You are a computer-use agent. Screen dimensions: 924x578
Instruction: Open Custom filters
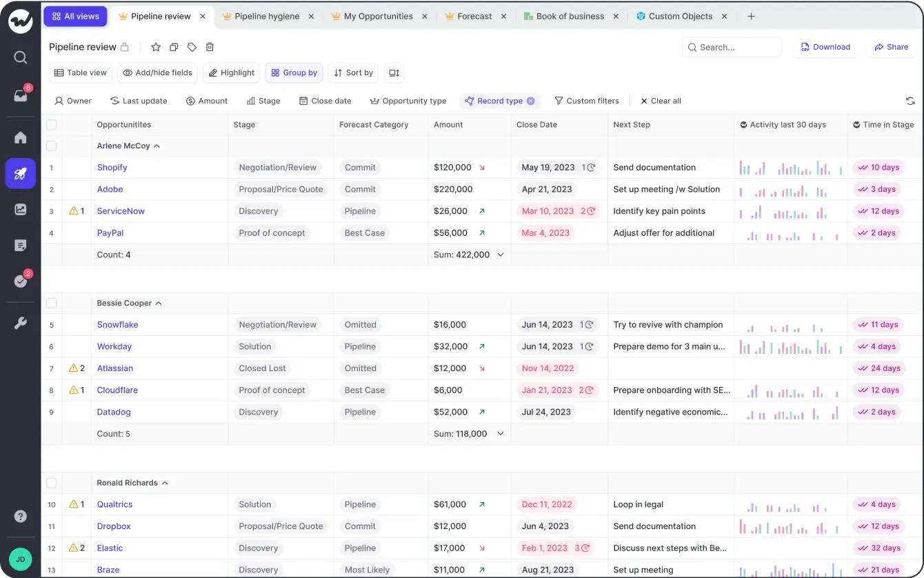coord(587,101)
